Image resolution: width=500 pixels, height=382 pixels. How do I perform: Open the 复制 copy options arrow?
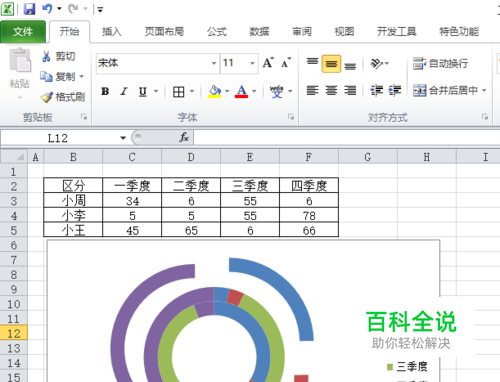(x=81, y=77)
